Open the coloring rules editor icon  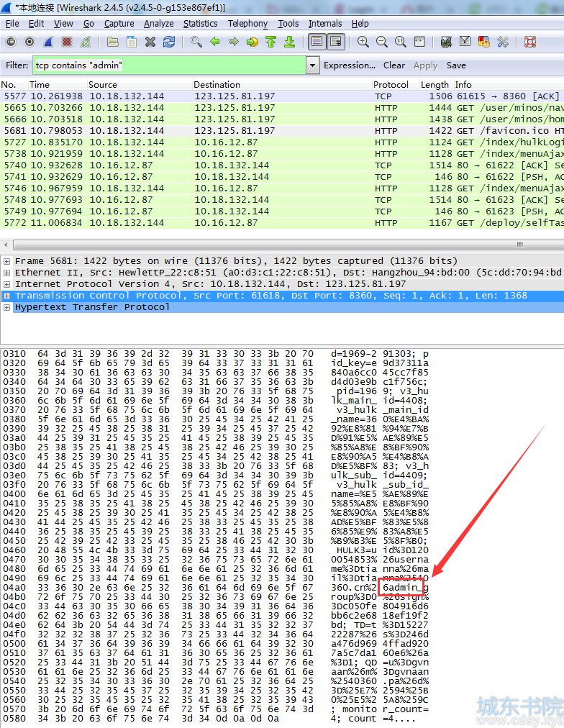483,42
